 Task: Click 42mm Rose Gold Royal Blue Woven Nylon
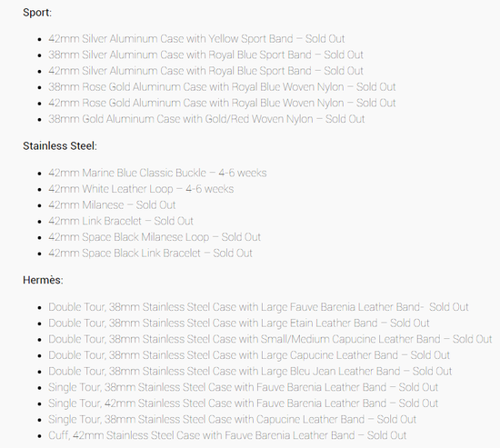click(x=222, y=103)
